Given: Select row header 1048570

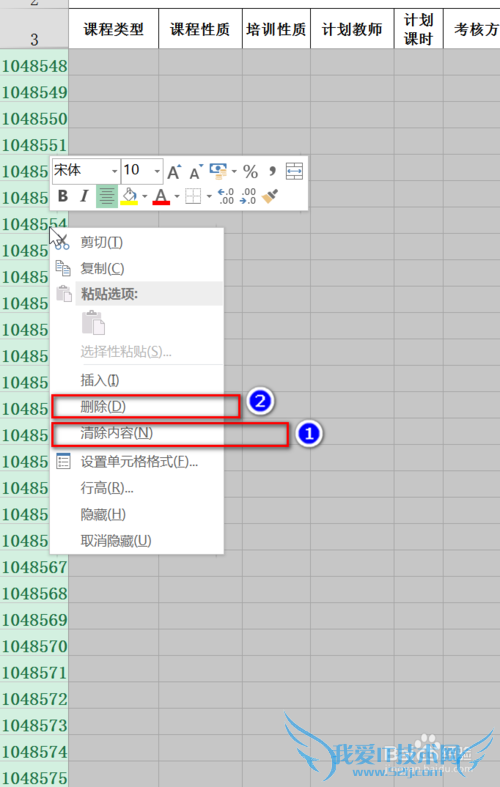Looking at the screenshot, I should coord(34,646).
